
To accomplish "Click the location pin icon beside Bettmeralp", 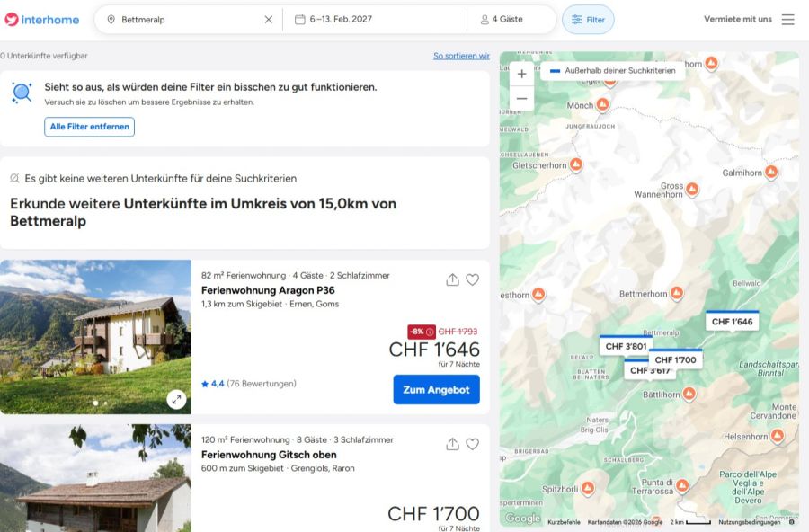I will 110,18.
